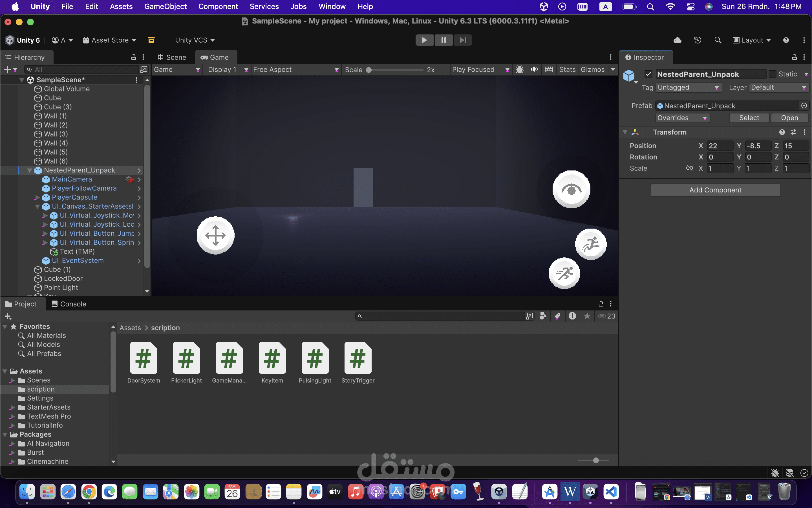The width and height of the screenshot is (812, 508).
Task: Collapse the Transform component foldout
Action: coord(625,132)
